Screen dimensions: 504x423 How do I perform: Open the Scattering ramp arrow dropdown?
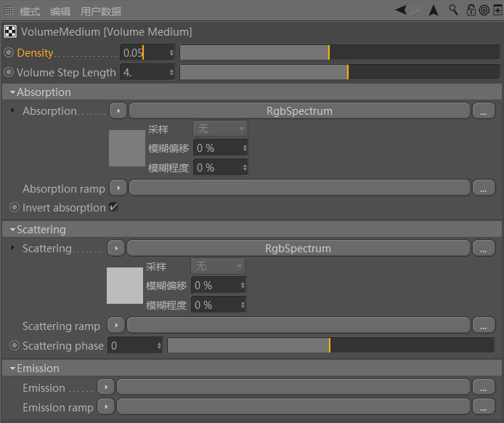[115, 326]
